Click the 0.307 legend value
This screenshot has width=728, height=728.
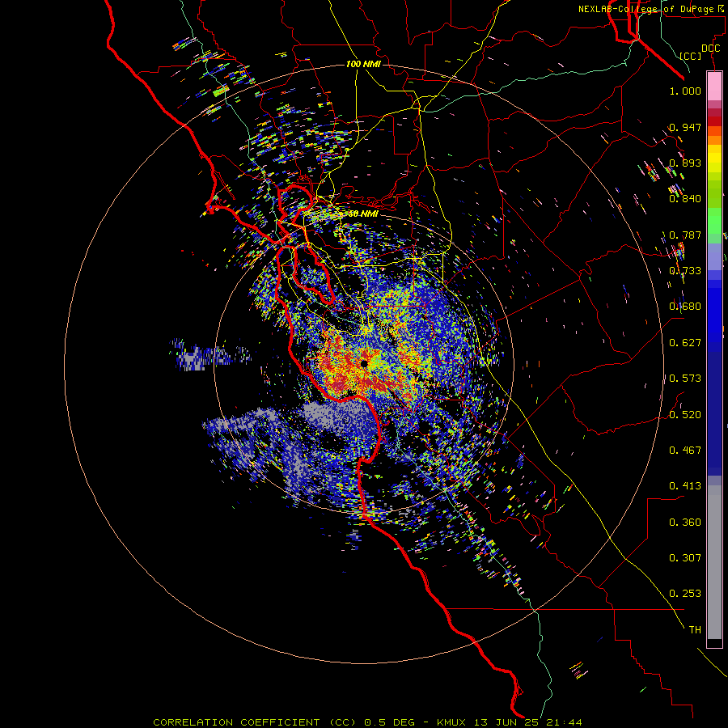685,558
